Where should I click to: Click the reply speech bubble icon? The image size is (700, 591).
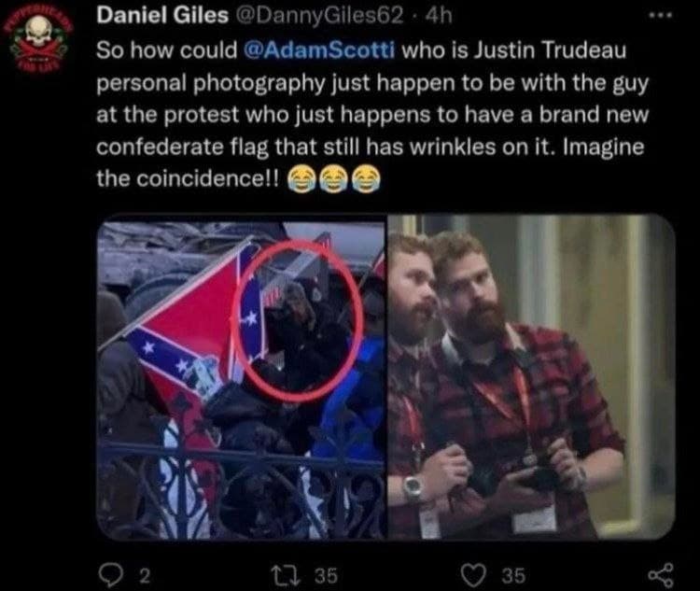click(109, 575)
